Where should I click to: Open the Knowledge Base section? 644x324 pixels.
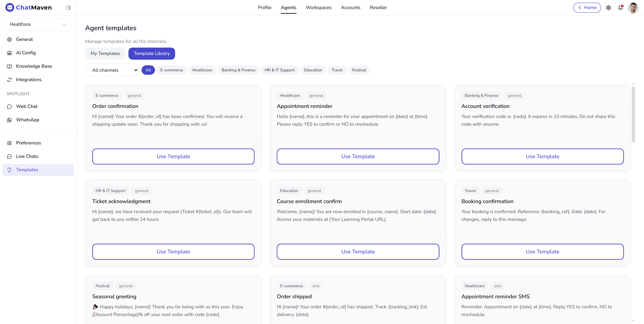pos(34,66)
